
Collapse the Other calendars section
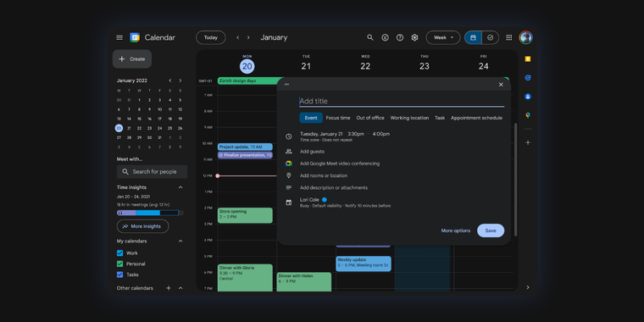click(180, 288)
